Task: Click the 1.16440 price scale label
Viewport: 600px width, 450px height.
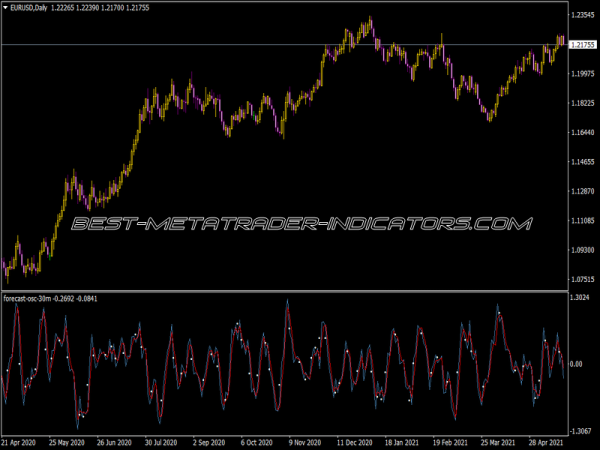Action: (582, 133)
